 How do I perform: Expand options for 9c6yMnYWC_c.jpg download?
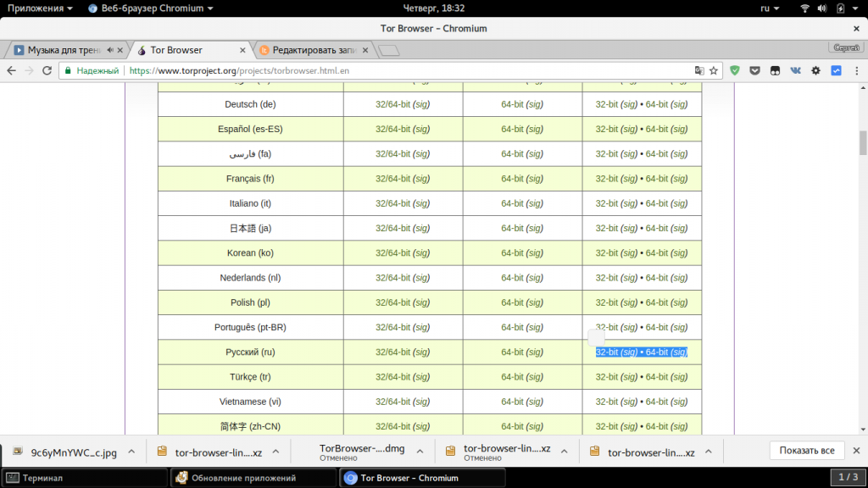pos(131,452)
